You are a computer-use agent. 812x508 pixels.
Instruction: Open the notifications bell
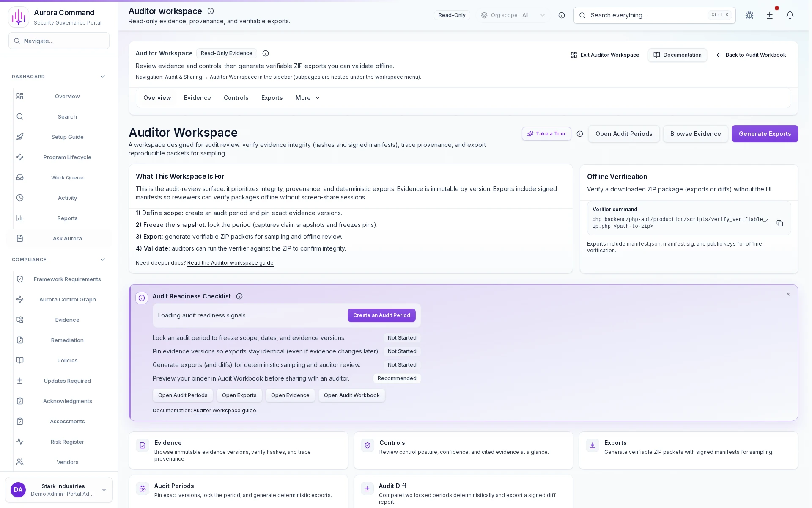pos(790,15)
